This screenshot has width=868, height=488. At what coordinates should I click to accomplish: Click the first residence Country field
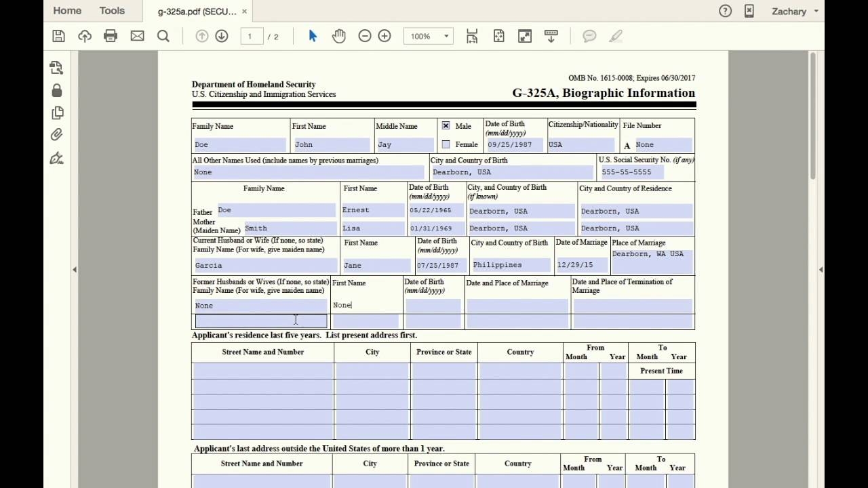[520, 371]
